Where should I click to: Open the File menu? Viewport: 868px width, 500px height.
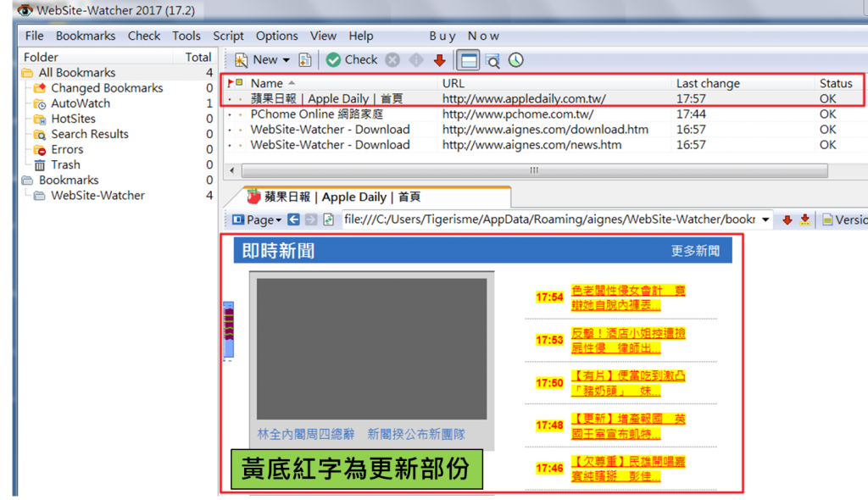(34, 36)
